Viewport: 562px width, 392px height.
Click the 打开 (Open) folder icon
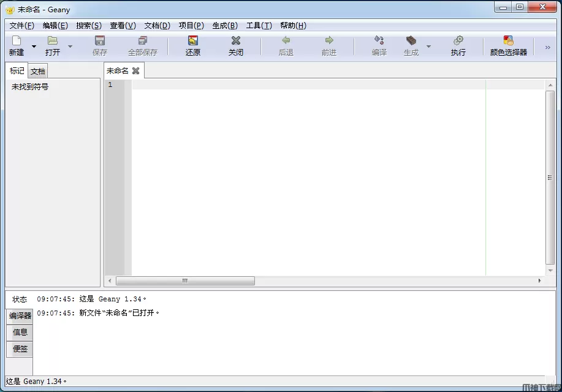click(53, 40)
